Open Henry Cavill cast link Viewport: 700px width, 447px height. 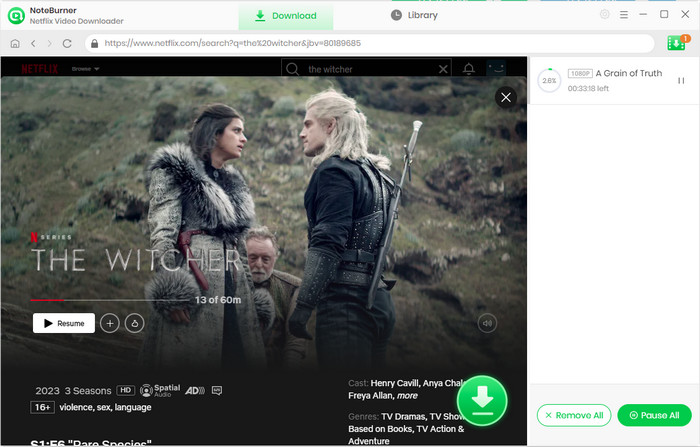[x=394, y=383]
